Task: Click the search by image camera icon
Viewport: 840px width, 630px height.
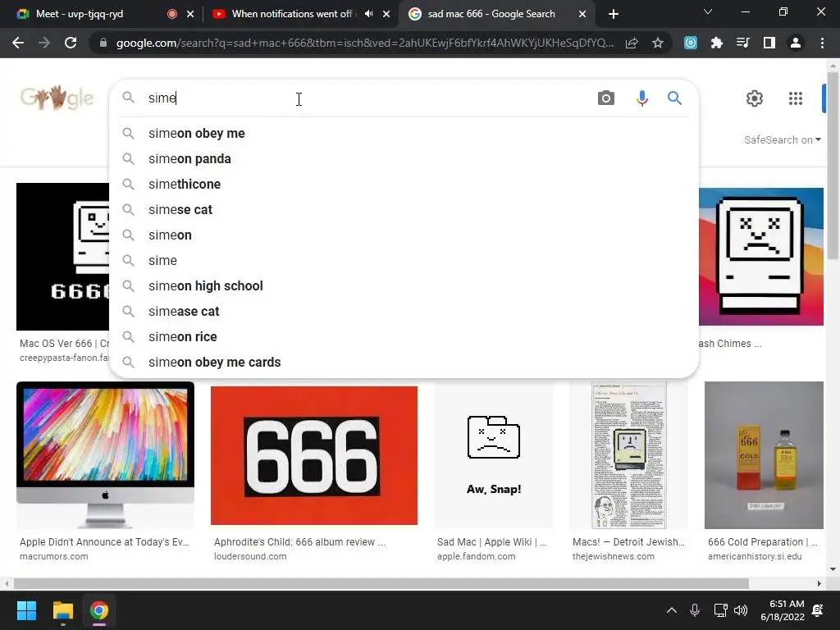Action: [x=606, y=98]
